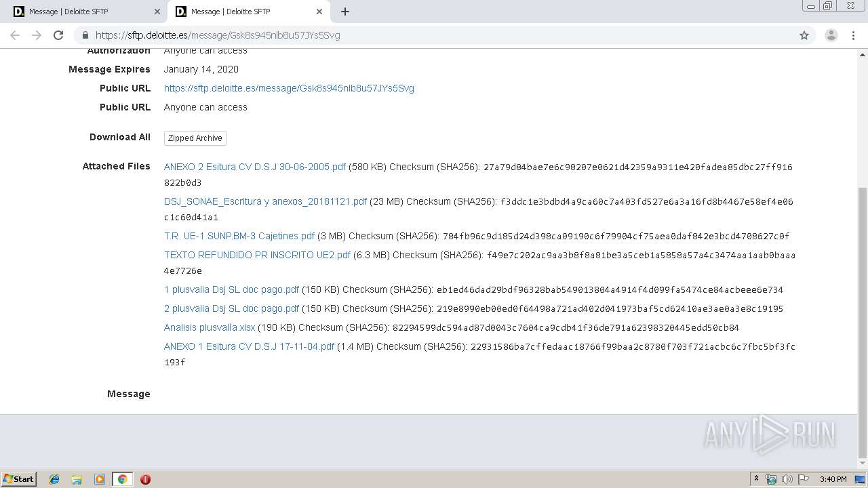Viewport: 868px width, 488px height.
Task: Open the Chrome profile avatar menu
Action: coord(831,35)
